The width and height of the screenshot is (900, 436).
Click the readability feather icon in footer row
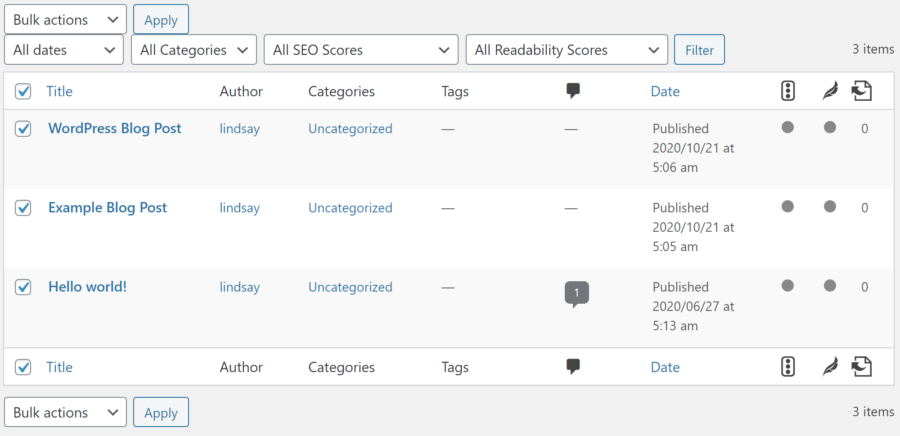[830, 367]
